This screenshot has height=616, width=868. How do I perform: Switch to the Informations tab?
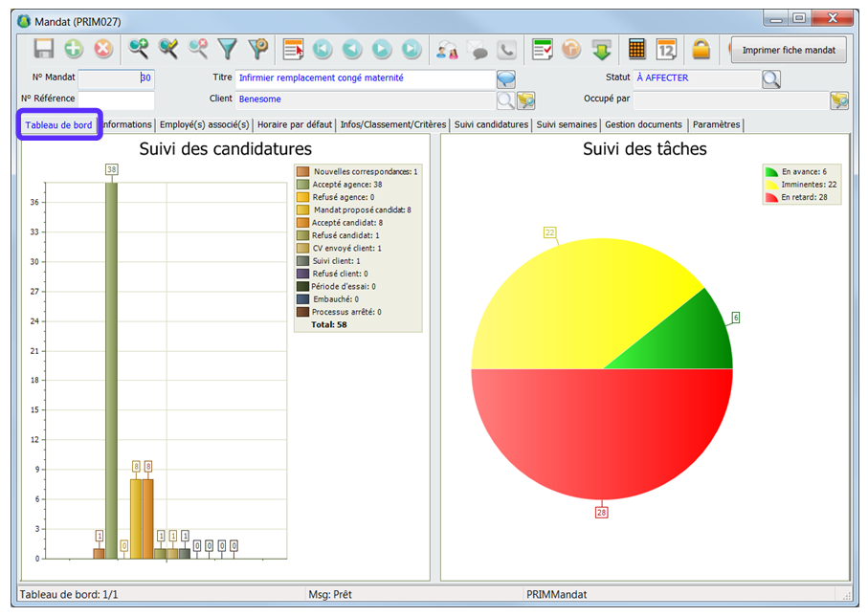tap(127, 125)
